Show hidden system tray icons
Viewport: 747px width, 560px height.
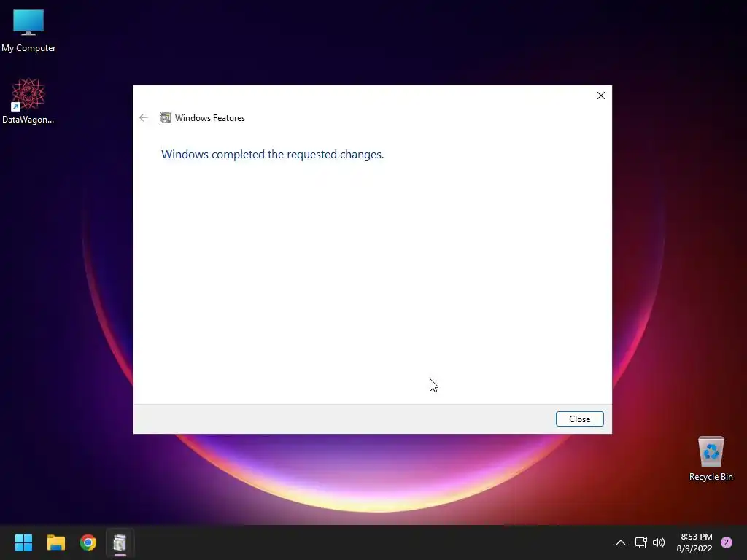pos(621,542)
